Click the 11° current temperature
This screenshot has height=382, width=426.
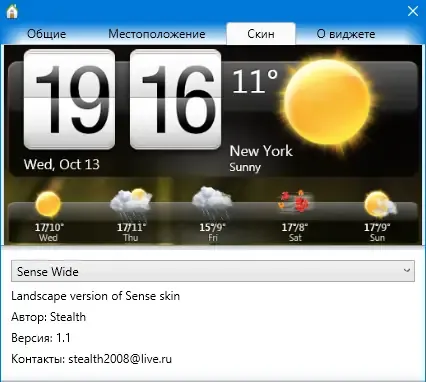[255, 81]
